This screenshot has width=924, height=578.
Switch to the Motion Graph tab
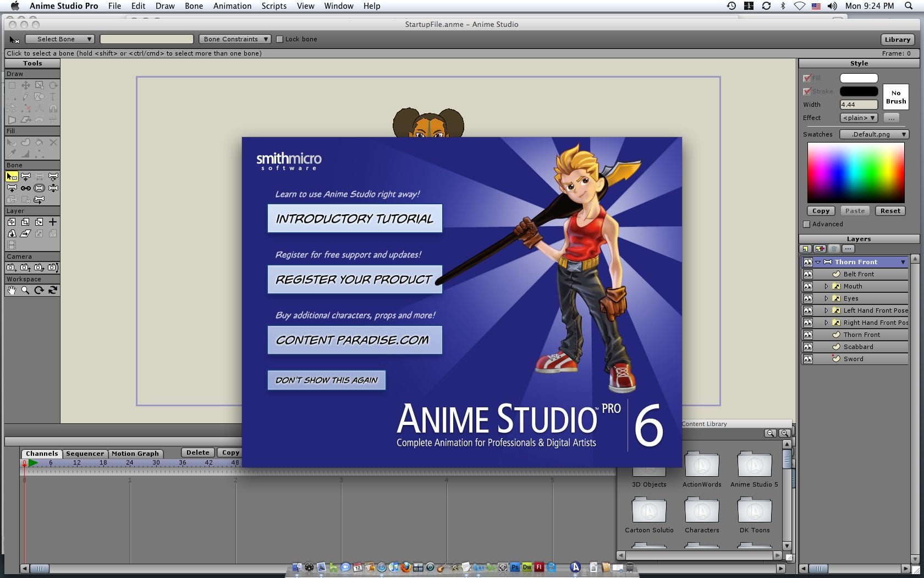pos(135,454)
